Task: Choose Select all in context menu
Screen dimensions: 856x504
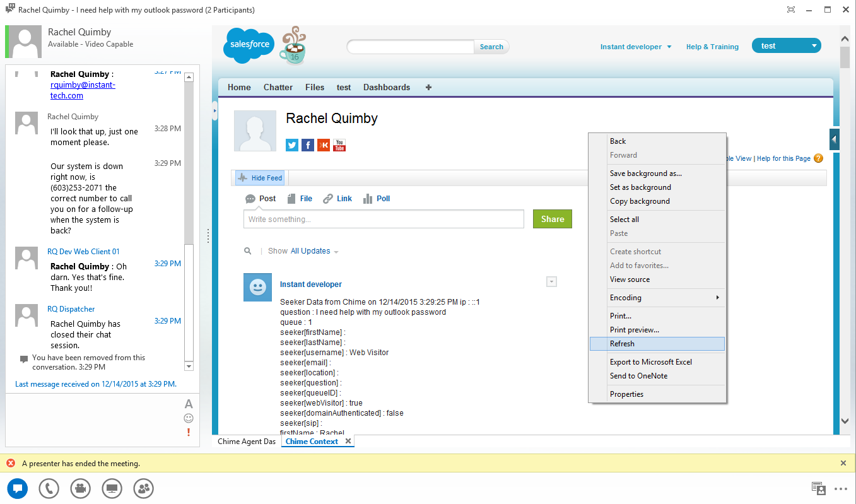Action: 657,220
